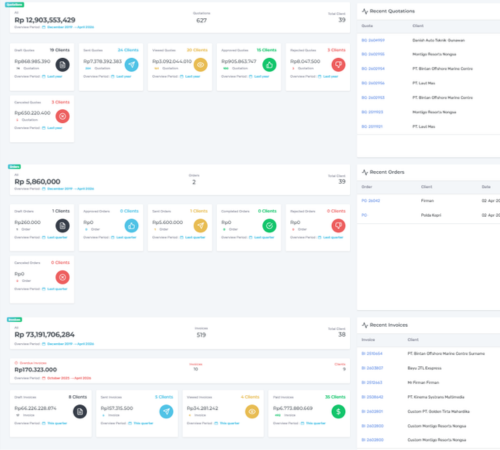Click the 627 quotations count
Screen dimensions: 500x450
[201, 21]
